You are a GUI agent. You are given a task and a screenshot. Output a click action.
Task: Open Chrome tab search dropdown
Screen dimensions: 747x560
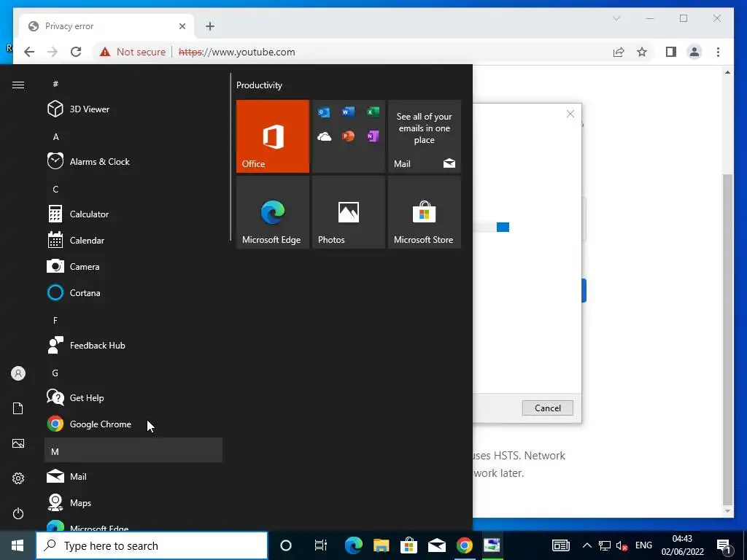coord(616,18)
